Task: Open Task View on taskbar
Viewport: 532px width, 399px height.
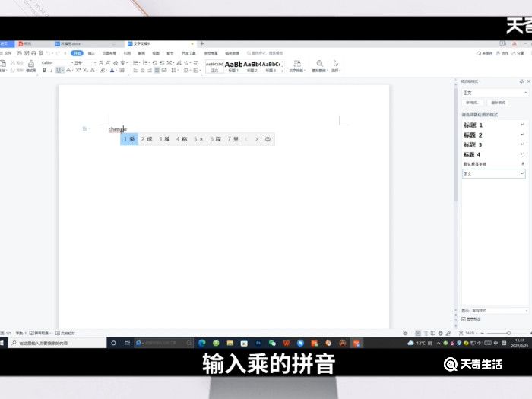Action: [127, 343]
